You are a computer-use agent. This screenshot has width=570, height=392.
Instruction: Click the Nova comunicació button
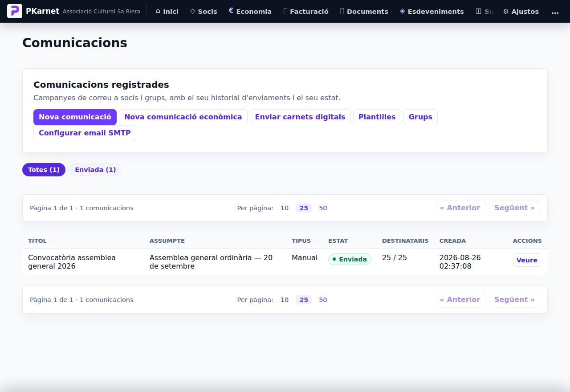tap(75, 117)
